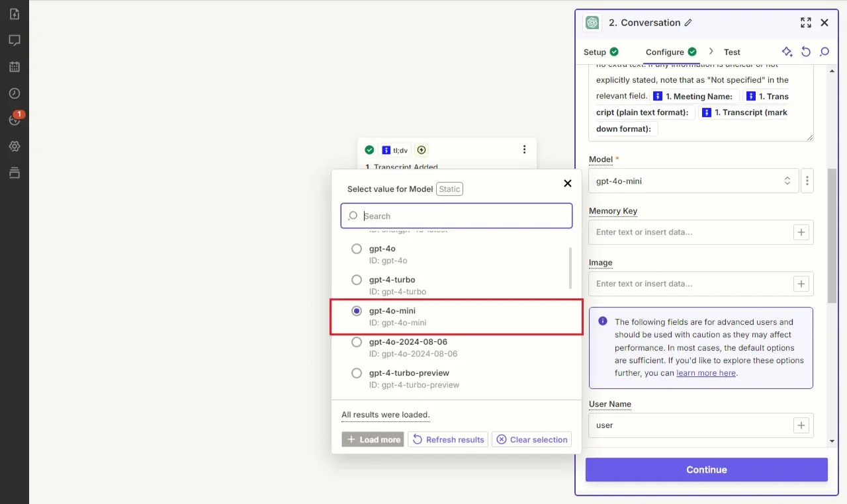Click the model list scrollbar in popup
Screen dimensions: 847x504
[570, 268]
